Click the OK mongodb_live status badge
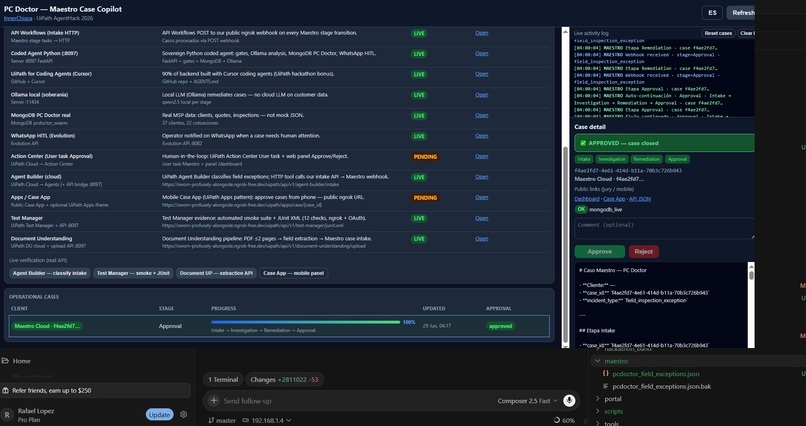Screen dimensions: 806x426 pos(598,209)
